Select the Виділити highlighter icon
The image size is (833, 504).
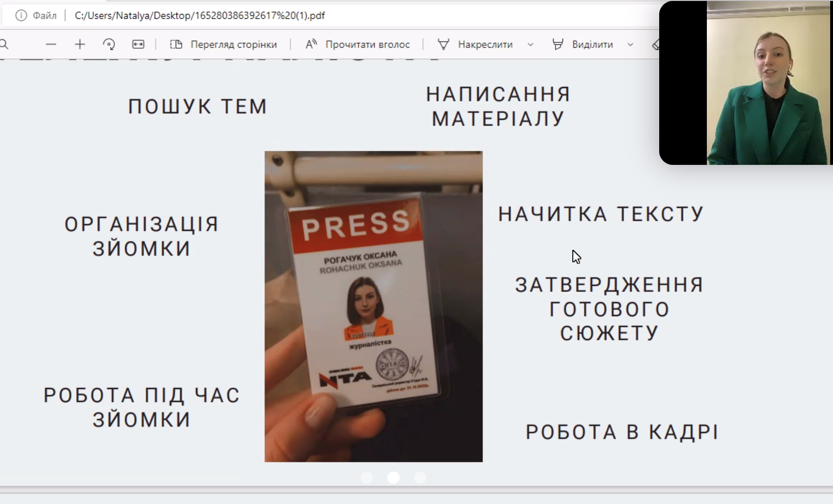pos(558,44)
